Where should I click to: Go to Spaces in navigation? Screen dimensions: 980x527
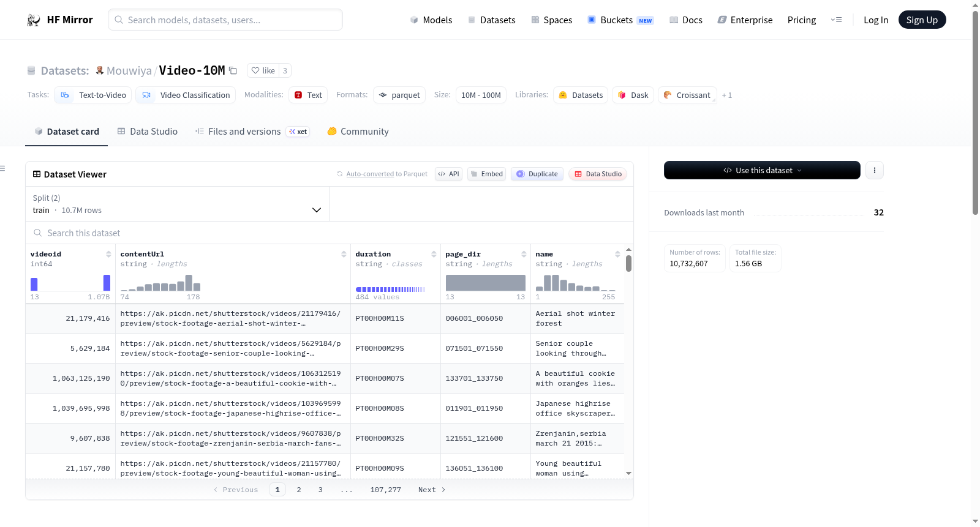551,20
